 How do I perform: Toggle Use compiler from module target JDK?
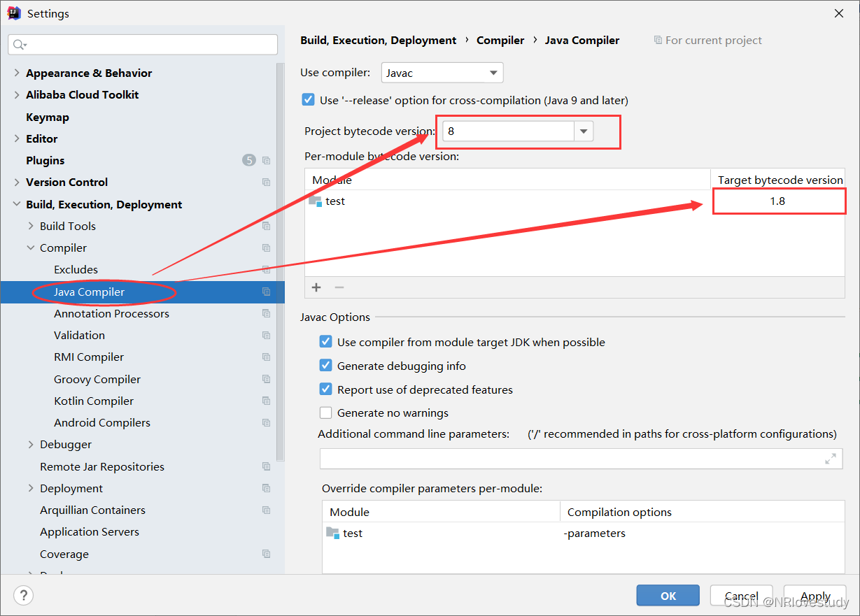(x=325, y=342)
